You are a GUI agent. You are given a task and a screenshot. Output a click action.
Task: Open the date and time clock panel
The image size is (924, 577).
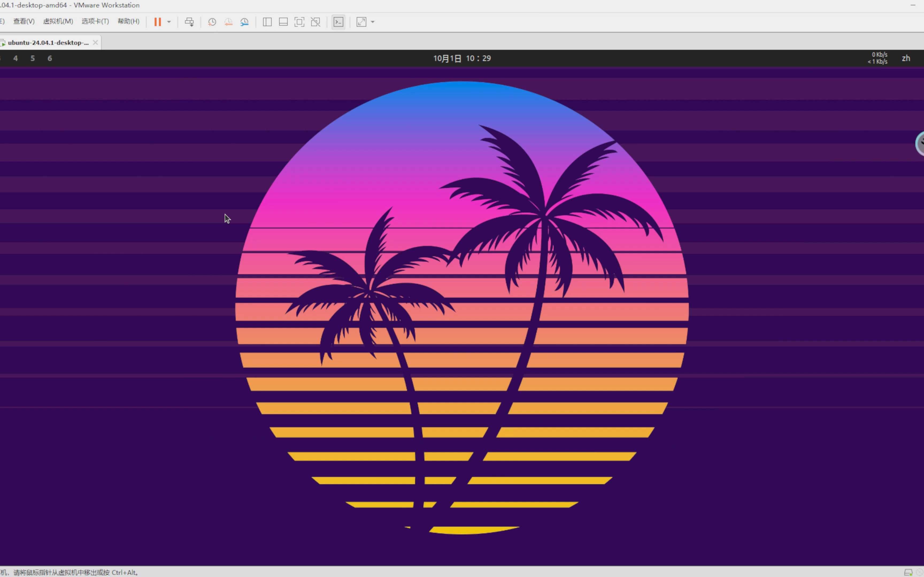click(x=462, y=59)
